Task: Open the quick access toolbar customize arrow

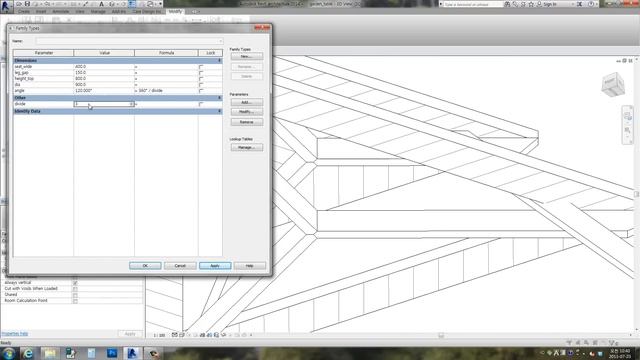Action: (x=160, y=4)
